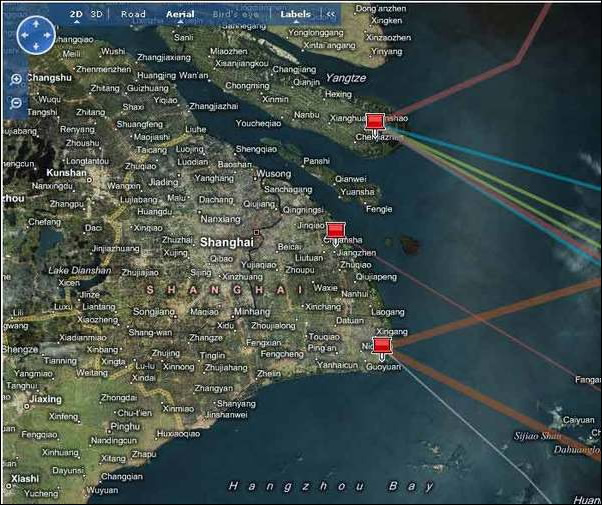
Task: Pan the map right with the compass arrow
Action: pyautogui.click(x=45, y=36)
